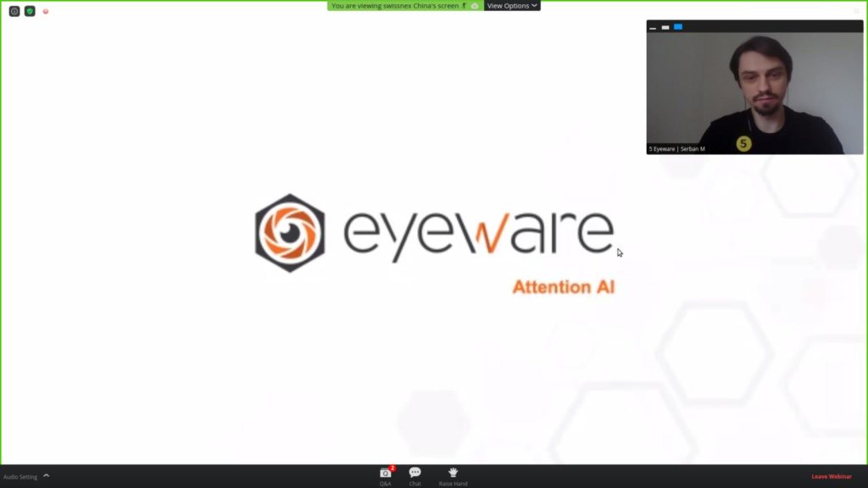This screenshot has height=488, width=868.
Task: Switch video panel to small thumbnail view
Action: pos(665,27)
